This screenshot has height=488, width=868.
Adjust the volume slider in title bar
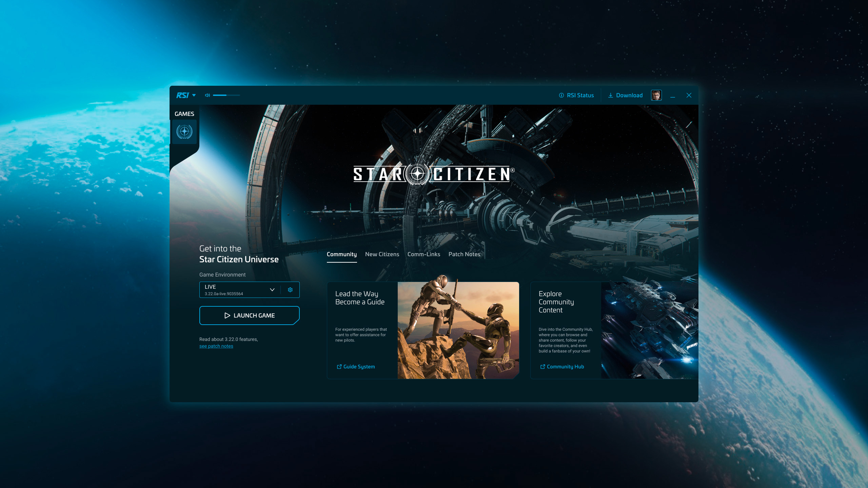click(226, 95)
